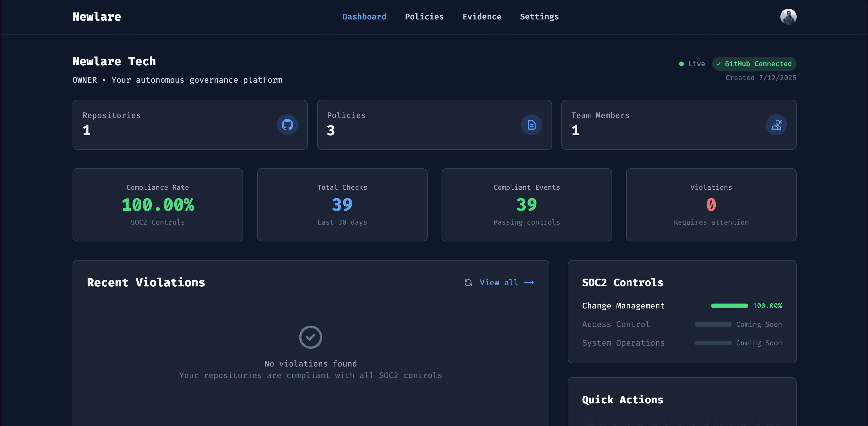Screen dimensions: 868x426
Task: Open the Repositories stat card
Action: (x=190, y=125)
